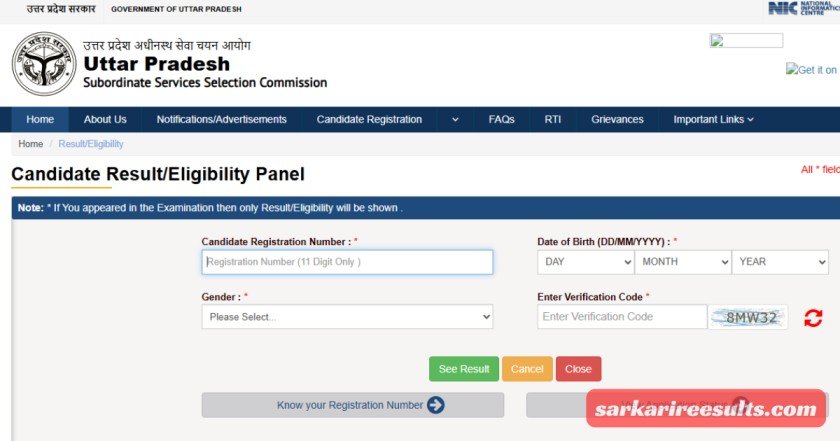
Task: Expand the Gender Please Select dropdown
Action: (347, 317)
